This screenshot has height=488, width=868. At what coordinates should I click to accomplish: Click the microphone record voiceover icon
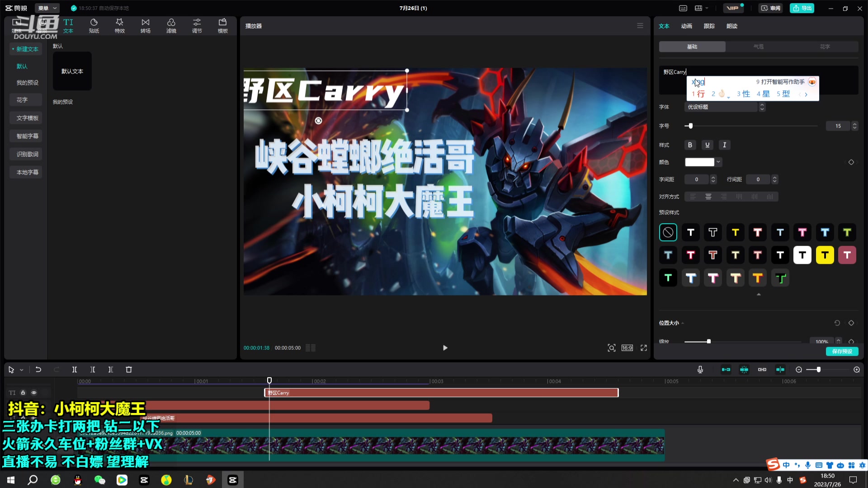click(x=700, y=370)
